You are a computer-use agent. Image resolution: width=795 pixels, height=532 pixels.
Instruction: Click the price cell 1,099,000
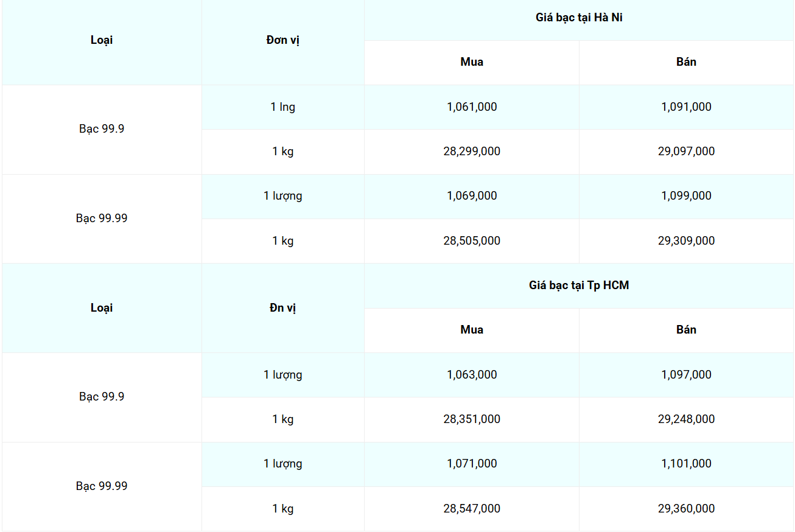tap(686, 196)
